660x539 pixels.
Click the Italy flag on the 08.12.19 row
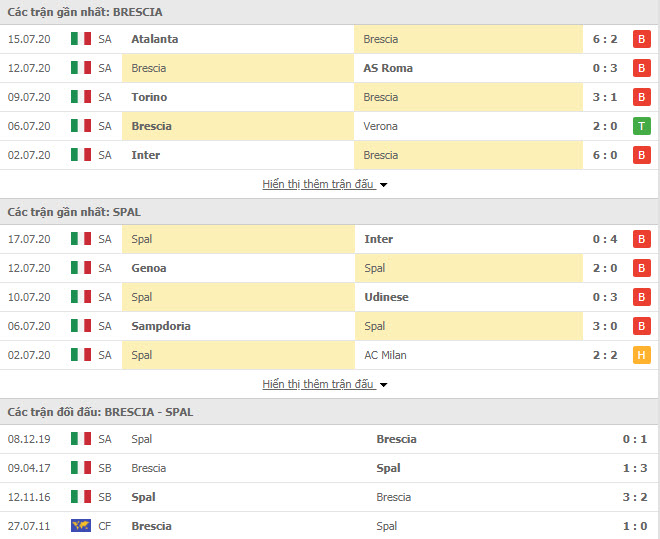[x=81, y=439]
